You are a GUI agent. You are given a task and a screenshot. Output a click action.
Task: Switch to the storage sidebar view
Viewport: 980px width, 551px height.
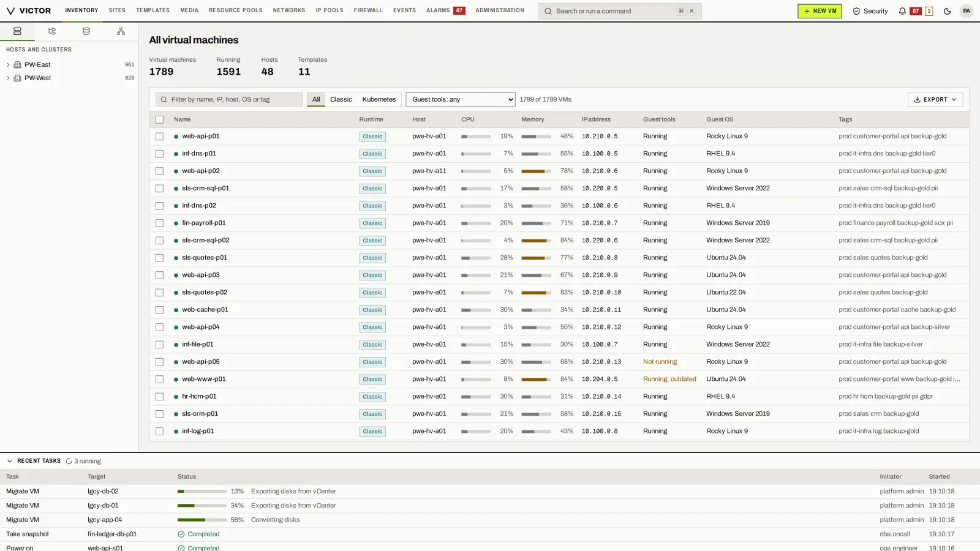pos(86,31)
